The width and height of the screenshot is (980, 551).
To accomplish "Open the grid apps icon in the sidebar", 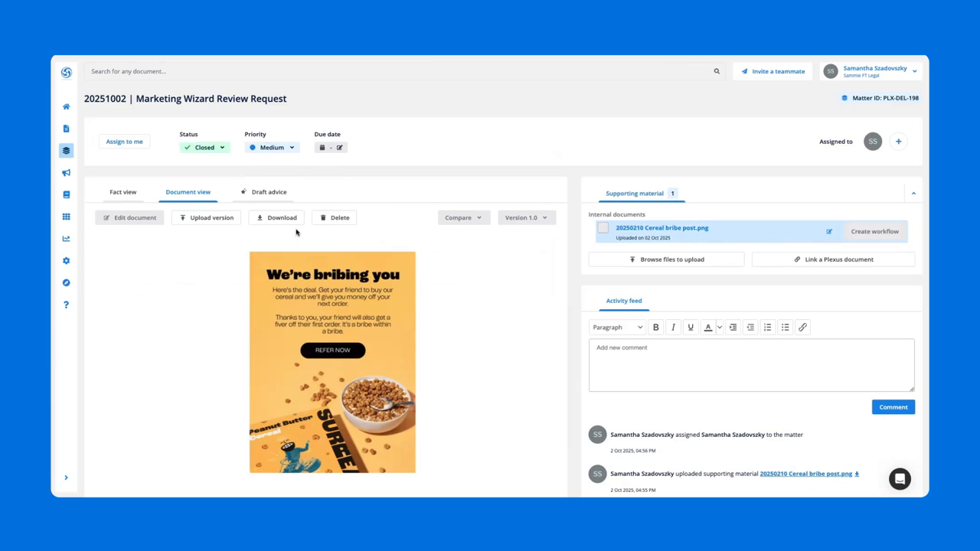I will [66, 217].
